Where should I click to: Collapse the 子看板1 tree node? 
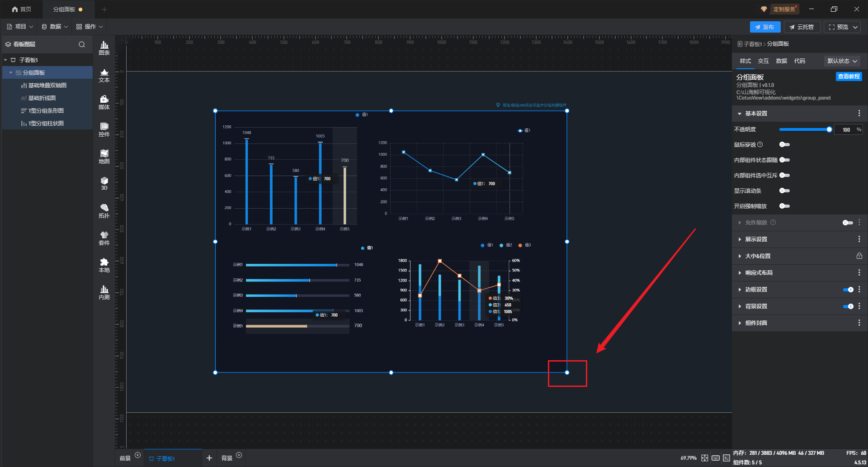5,60
